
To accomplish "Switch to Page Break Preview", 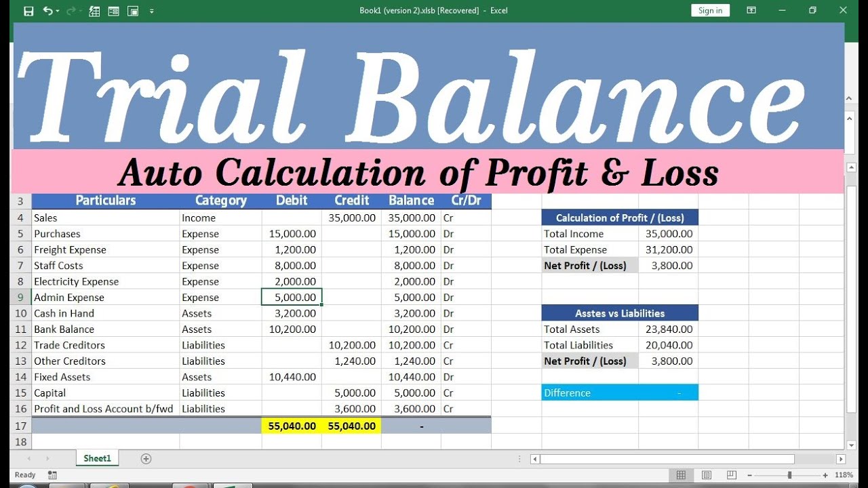I will pyautogui.click(x=732, y=475).
